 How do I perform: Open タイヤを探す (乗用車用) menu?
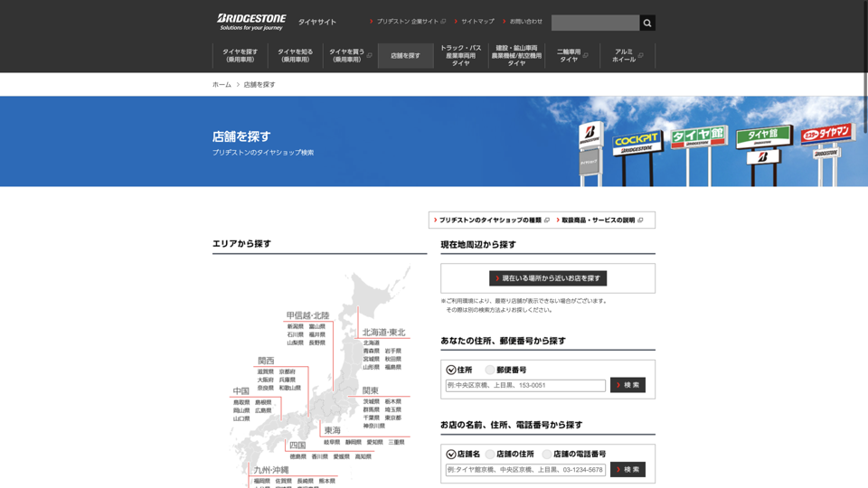(x=241, y=55)
